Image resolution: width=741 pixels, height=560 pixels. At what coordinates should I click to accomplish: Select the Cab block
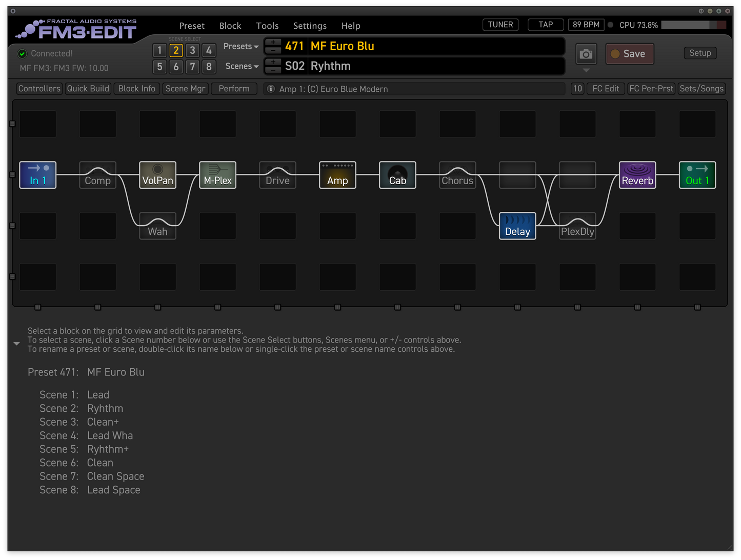(397, 175)
